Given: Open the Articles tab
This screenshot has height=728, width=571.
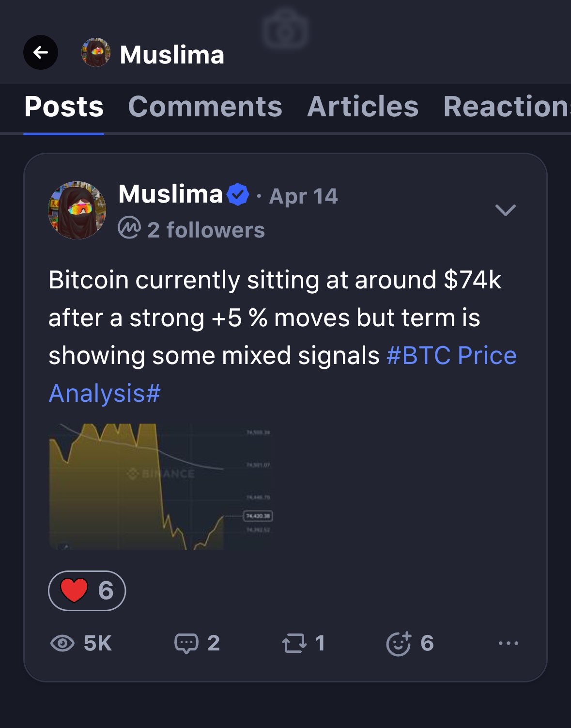Looking at the screenshot, I should (363, 107).
